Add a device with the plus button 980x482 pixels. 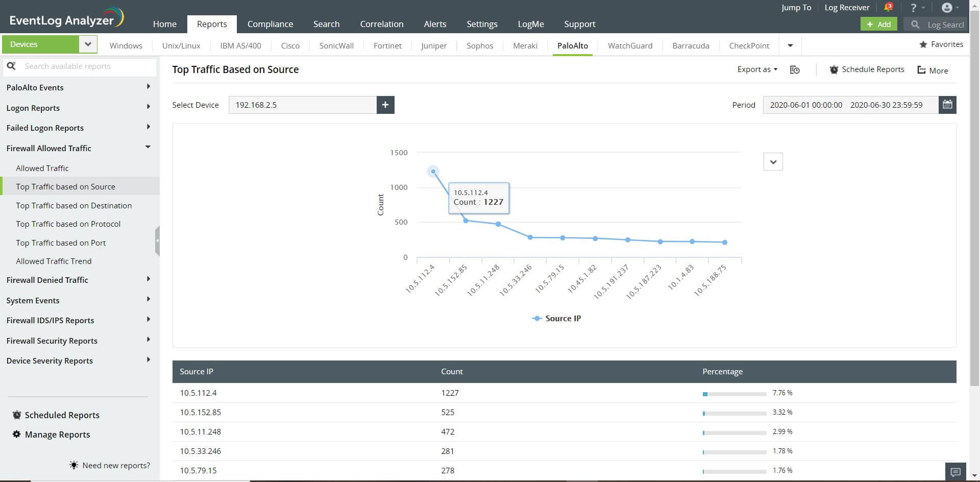click(385, 105)
